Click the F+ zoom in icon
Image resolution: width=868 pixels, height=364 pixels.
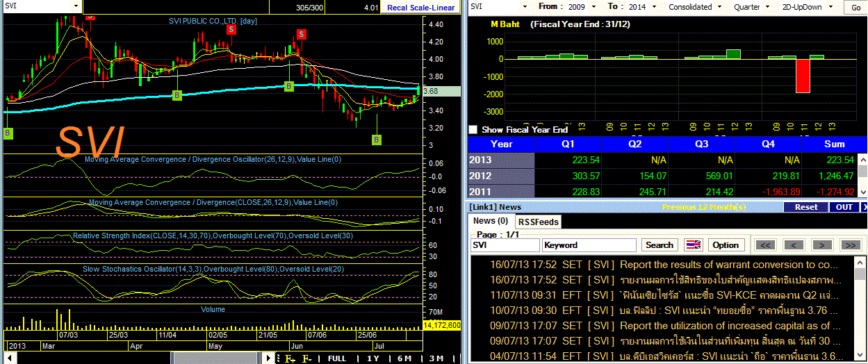(289, 358)
